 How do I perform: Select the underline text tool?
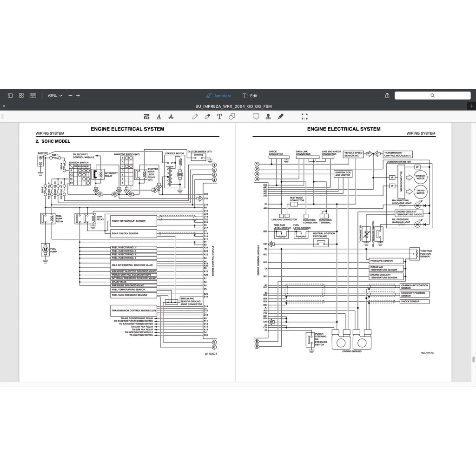click(159, 117)
